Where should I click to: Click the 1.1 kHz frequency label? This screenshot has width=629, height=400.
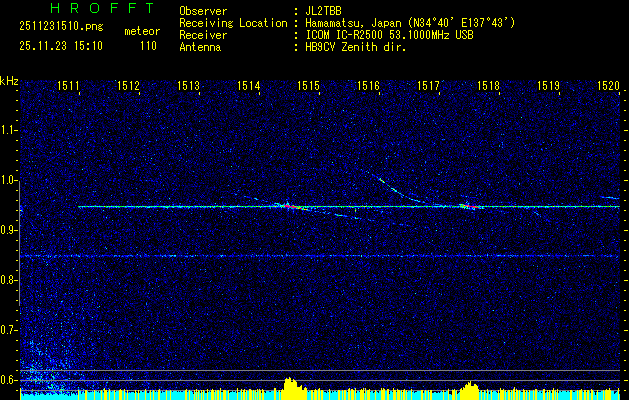[x=9, y=130]
